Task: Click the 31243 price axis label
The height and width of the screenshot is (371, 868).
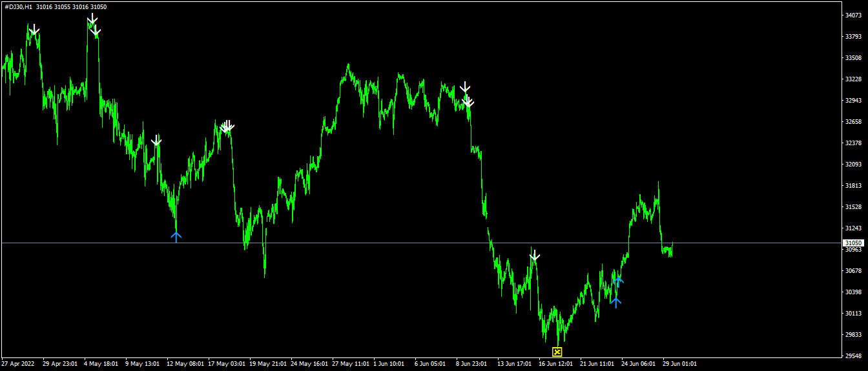Action: [x=853, y=228]
